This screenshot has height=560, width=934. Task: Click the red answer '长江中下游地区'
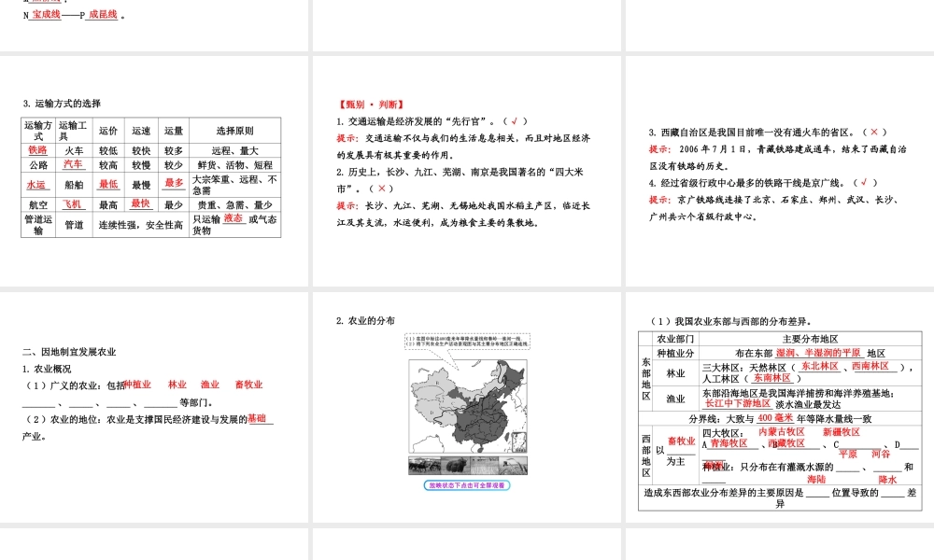tap(738, 403)
